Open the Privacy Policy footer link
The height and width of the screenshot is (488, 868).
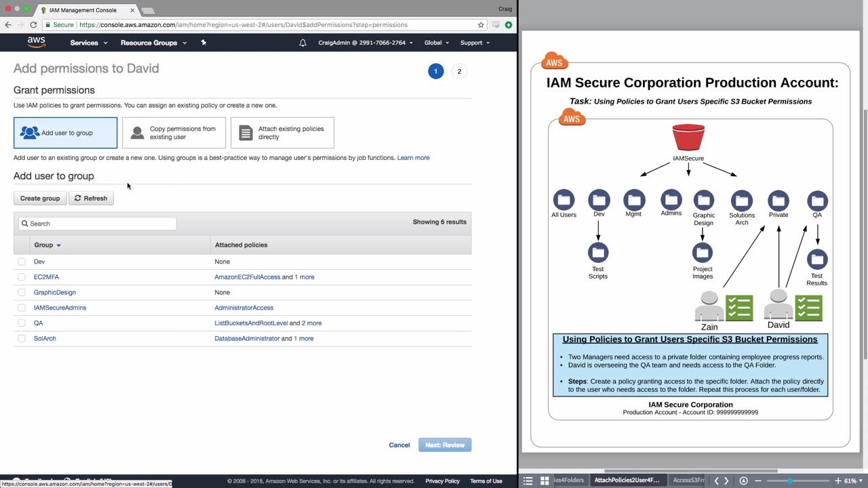pos(443,481)
